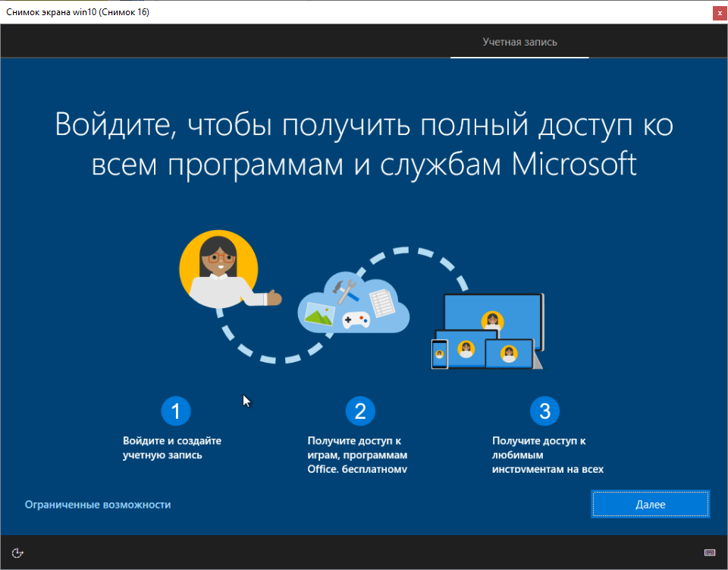Screen dimensions: 728x570
Task: Click the window title "Снимок экрана win10 (Снимок 16)"
Action: (77, 12)
